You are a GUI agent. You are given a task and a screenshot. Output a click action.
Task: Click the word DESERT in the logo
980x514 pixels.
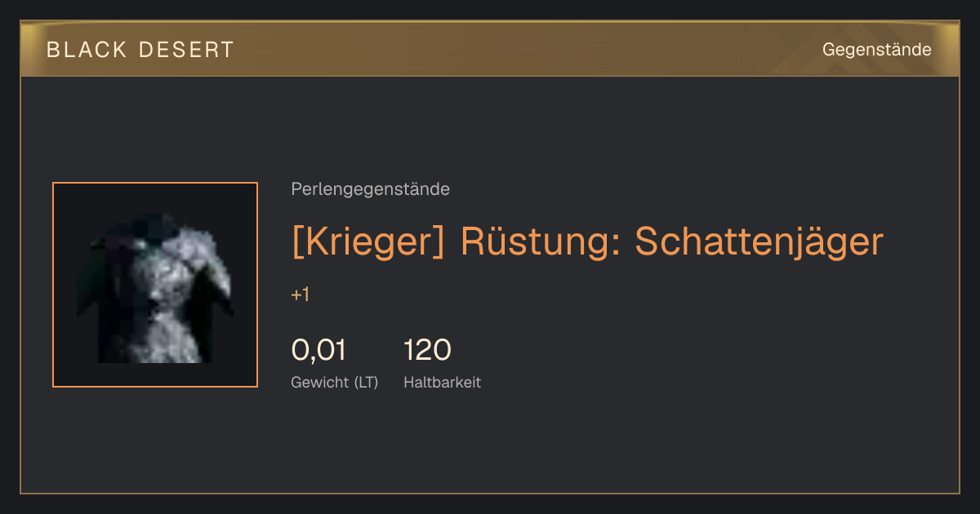186,50
